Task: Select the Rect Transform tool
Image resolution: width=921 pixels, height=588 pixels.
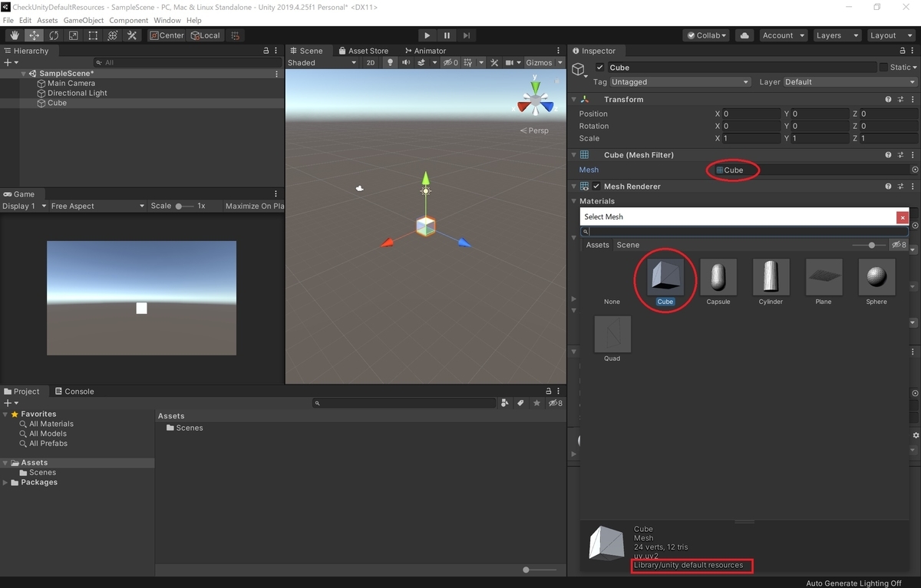Action: [94, 35]
